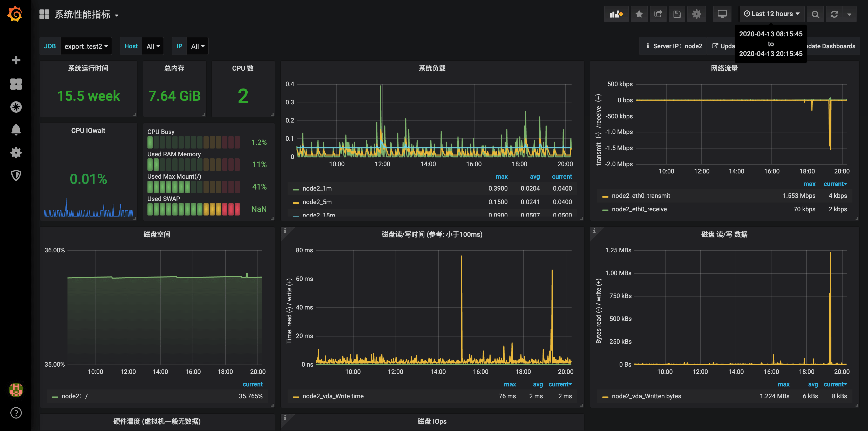Refresh the dashboard

(x=834, y=14)
